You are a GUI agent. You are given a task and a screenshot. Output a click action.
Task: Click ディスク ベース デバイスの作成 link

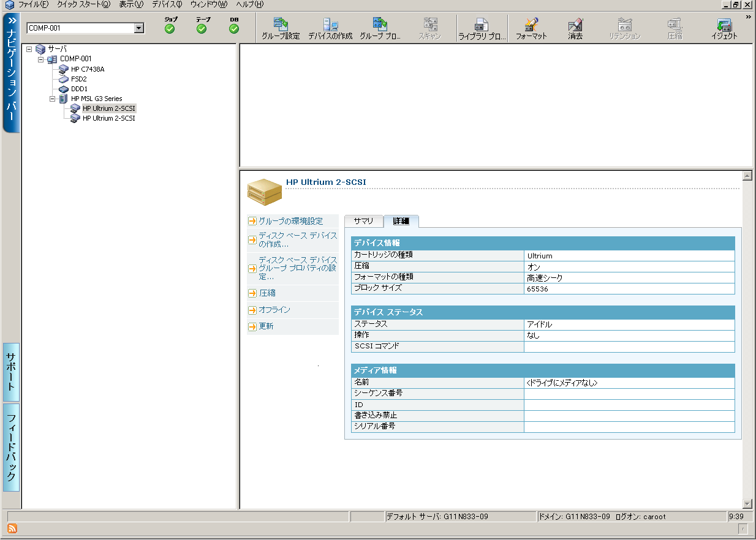298,240
